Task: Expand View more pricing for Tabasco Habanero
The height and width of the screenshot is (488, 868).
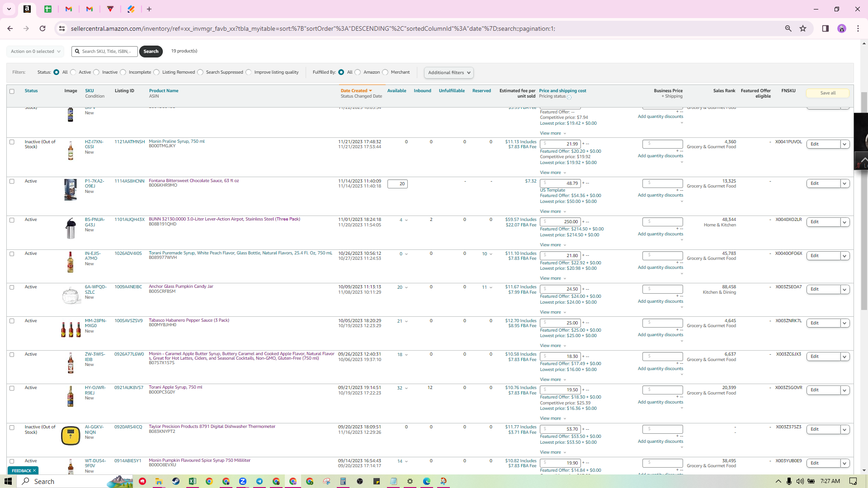Action: (x=553, y=346)
